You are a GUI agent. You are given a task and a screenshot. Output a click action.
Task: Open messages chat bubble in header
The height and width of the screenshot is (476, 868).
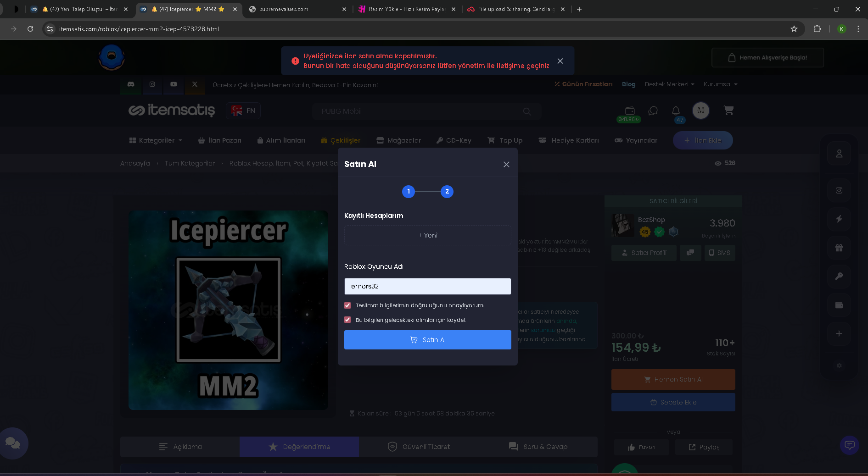point(653,111)
